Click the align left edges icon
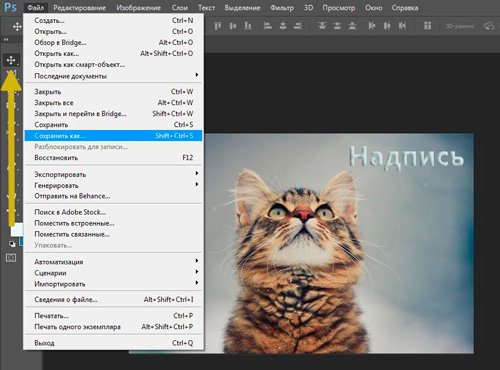500x370 pixels. pos(268,26)
